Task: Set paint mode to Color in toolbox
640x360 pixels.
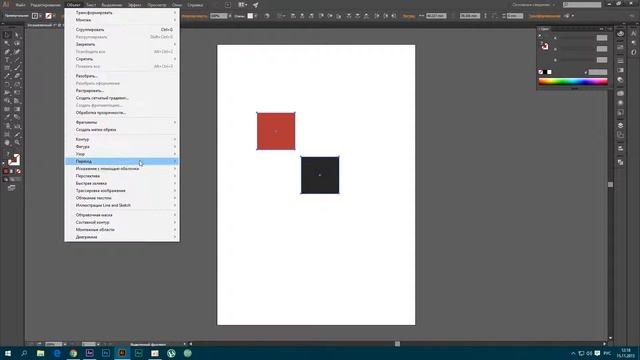Action: tap(6, 171)
